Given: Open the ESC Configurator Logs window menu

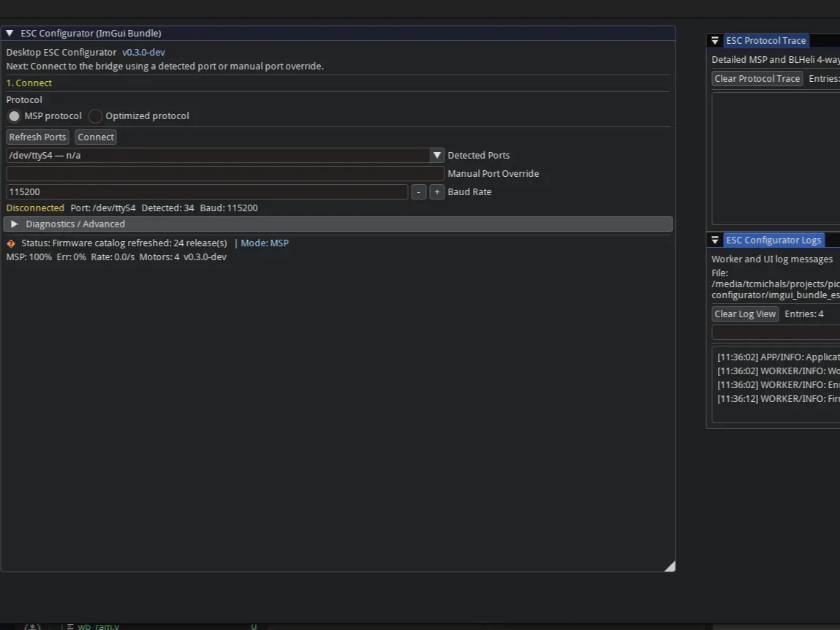Looking at the screenshot, I should click(x=715, y=240).
